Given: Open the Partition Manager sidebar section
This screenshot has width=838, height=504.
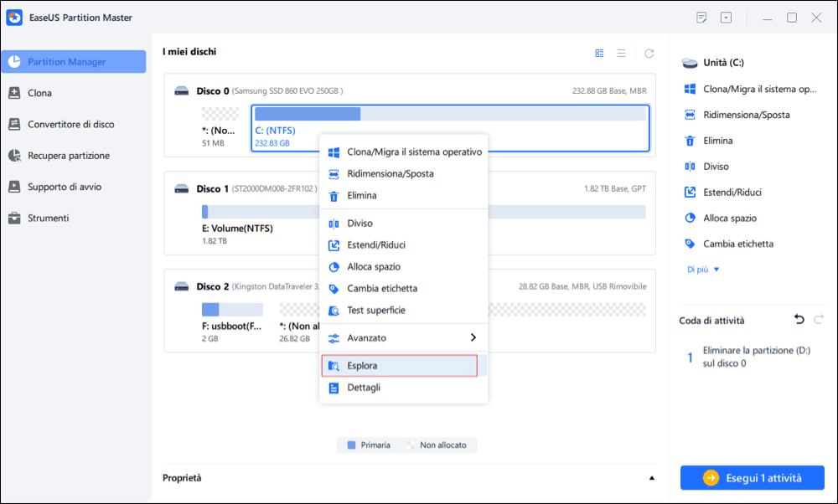Looking at the screenshot, I should [x=73, y=61].
